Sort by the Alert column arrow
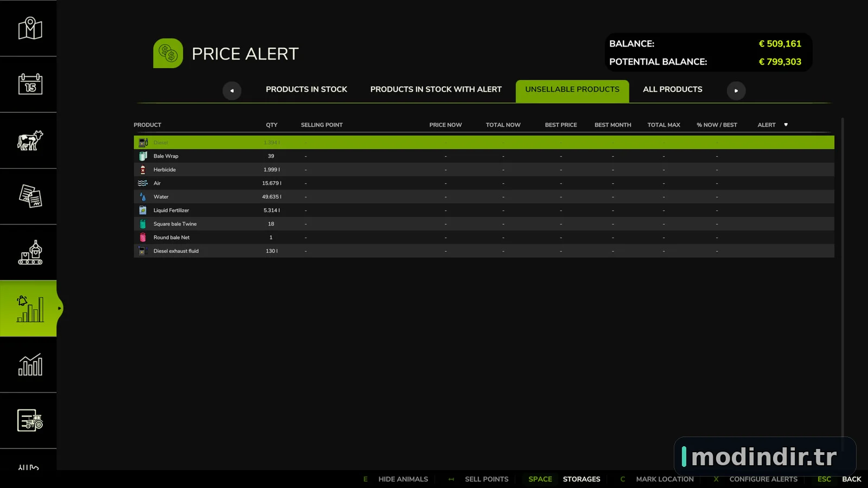This screenshot has height=488, width=868. [786, 125]
